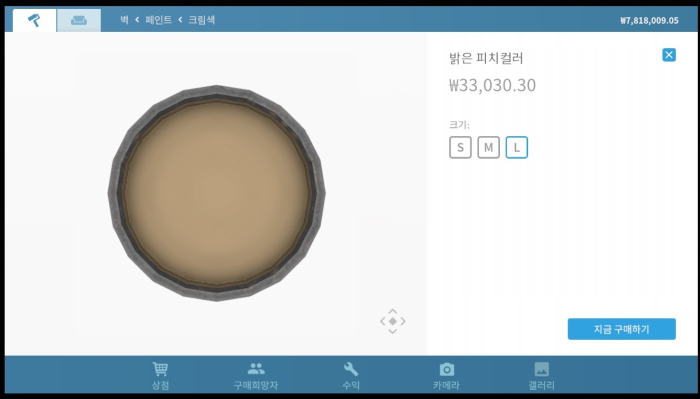Click left arrow of view rotation control

[383, 321]
